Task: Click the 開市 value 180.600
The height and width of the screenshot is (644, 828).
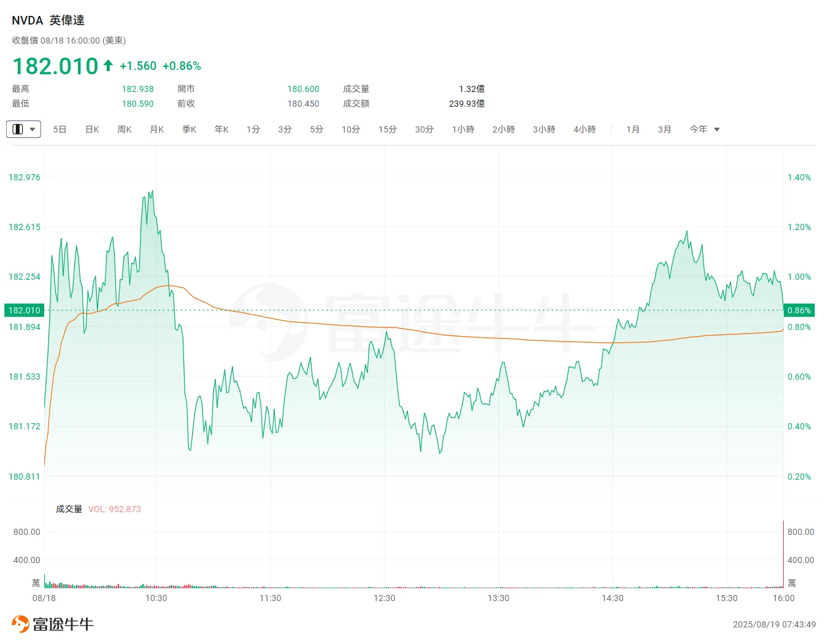Action: (x=304, y=89)
